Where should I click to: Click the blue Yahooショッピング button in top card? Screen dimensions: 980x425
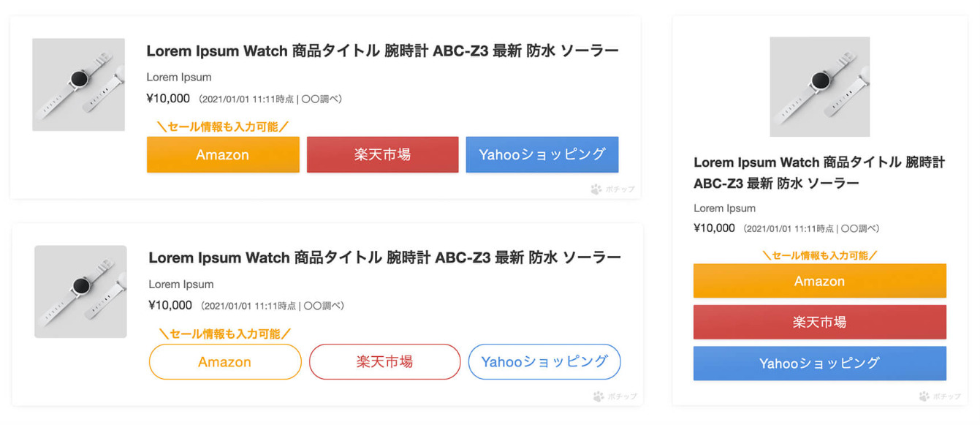[542, 154]
